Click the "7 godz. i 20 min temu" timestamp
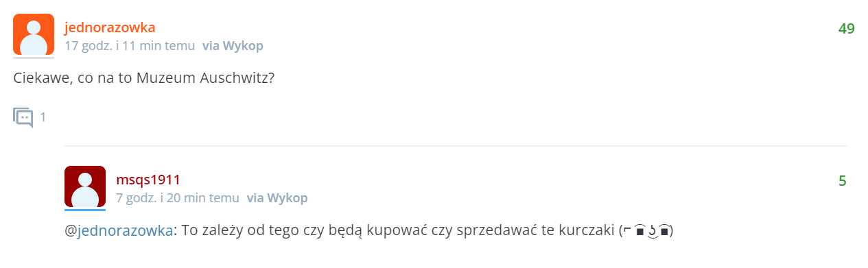 tap(178, 198)
